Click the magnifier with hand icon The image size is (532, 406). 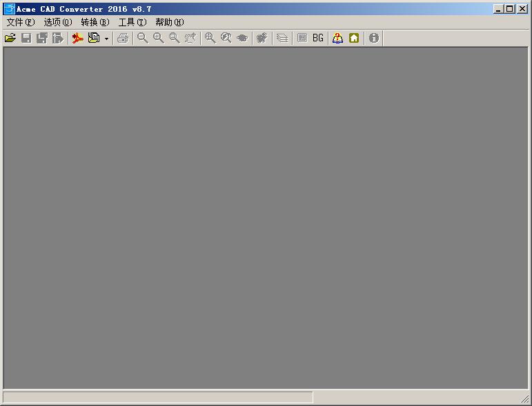pos(190,38)
